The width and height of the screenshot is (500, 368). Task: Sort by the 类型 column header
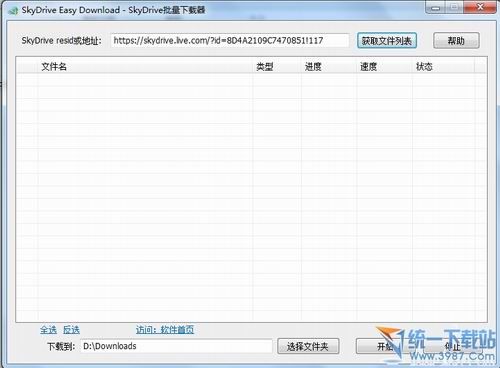pos(277,67)
